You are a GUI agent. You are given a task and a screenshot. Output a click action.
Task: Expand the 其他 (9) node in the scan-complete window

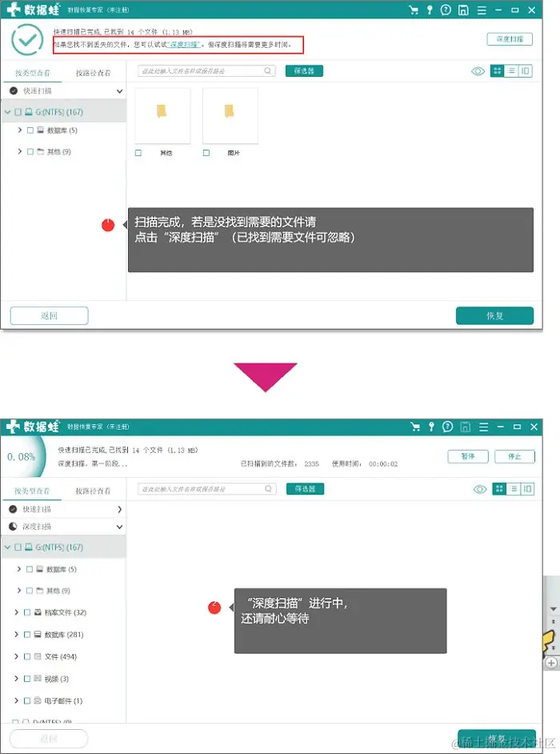(20, 151)
